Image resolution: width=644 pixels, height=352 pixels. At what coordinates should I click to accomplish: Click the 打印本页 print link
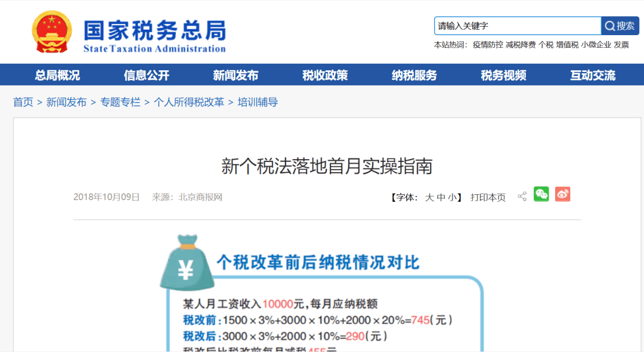click(488, 197)
